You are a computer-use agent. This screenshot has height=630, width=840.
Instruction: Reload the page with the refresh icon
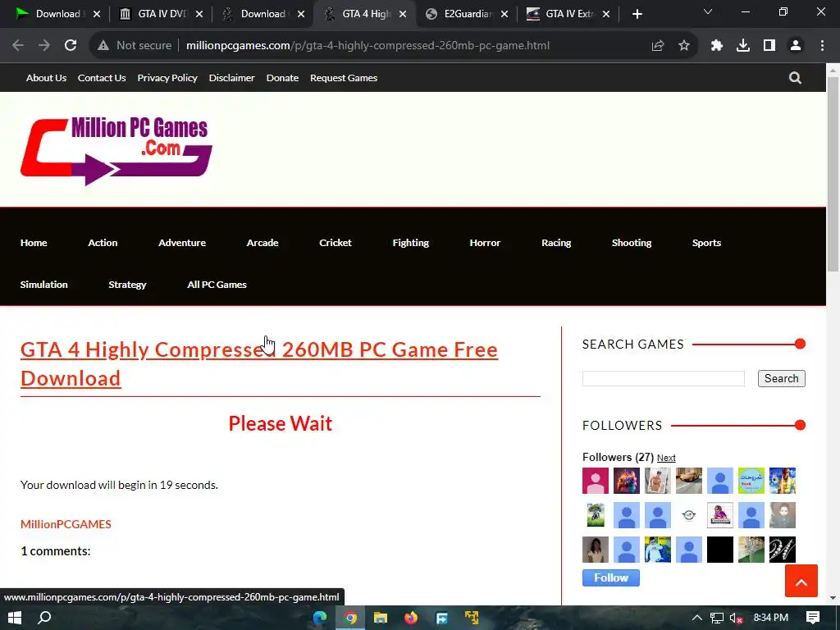71,46
